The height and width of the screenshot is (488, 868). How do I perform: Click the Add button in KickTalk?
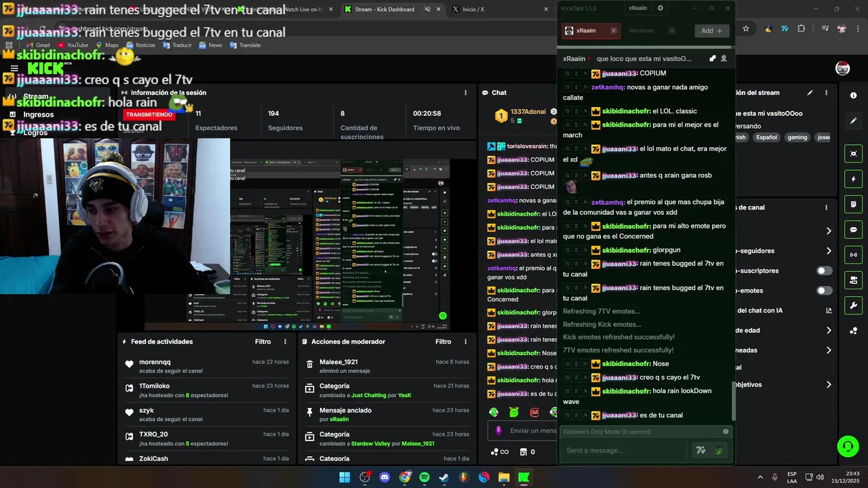[x=711, y=30]
